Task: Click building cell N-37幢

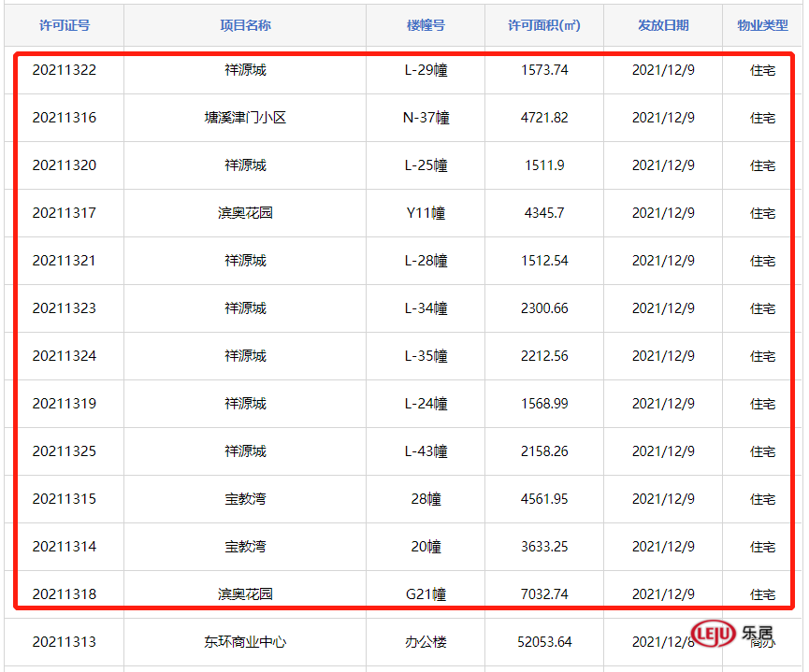Action: pyautogui.click(x=426, y=118)
